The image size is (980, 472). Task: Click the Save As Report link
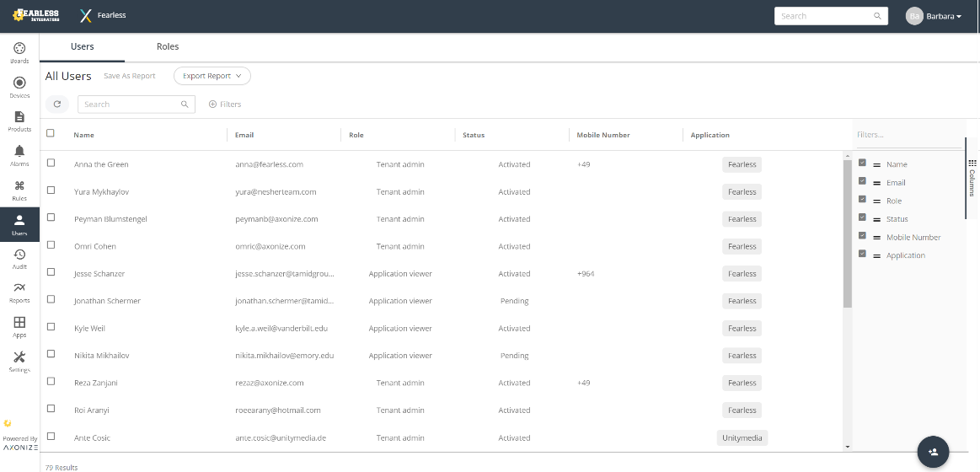point(130,76)
